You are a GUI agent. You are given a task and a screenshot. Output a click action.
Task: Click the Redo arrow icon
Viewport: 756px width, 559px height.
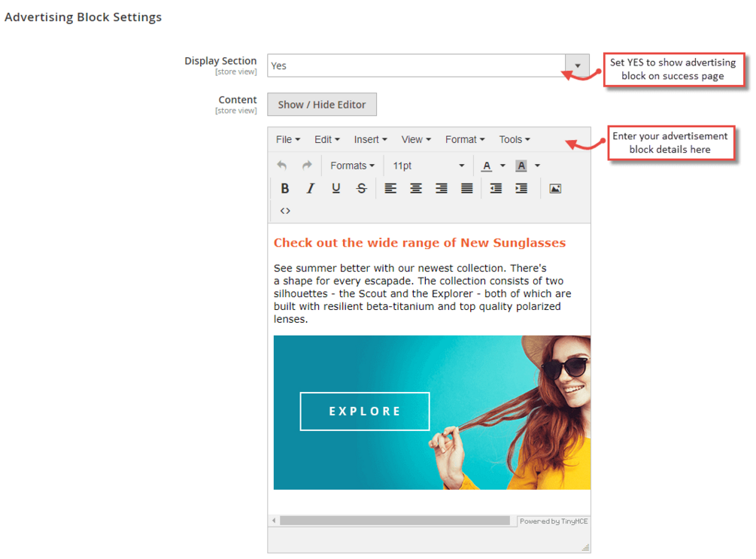[x=307, y=166]
